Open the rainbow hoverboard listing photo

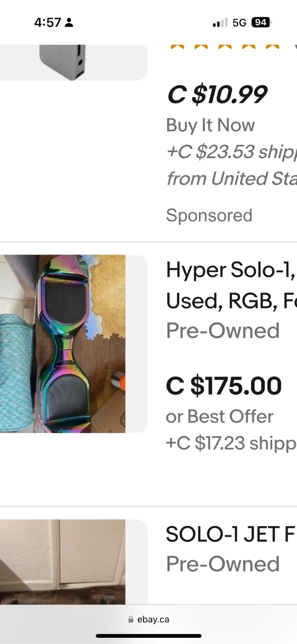(x=63, y=344)
